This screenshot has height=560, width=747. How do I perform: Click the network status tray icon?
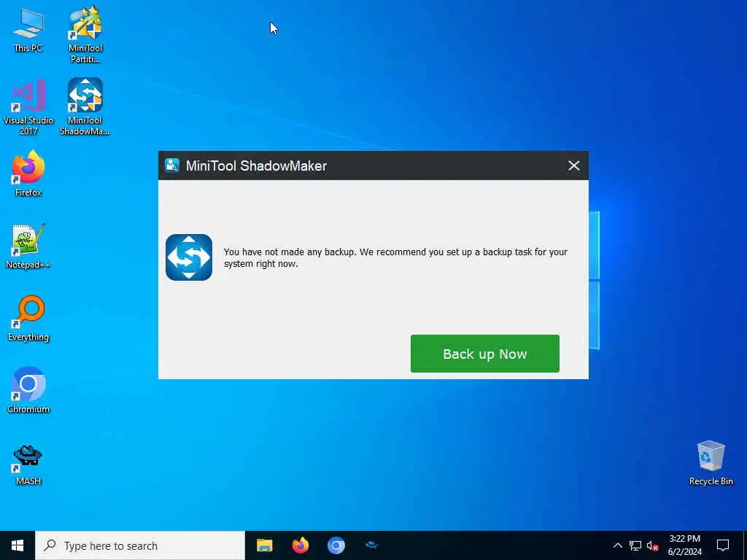coord(635,545)
